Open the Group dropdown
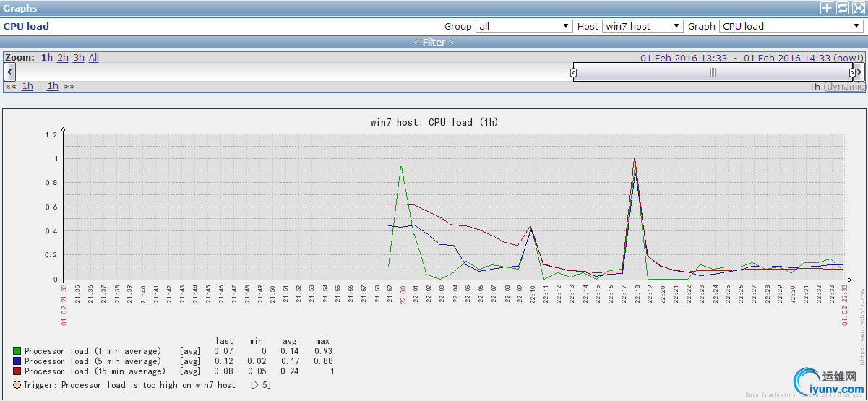 tap(524, 26)
